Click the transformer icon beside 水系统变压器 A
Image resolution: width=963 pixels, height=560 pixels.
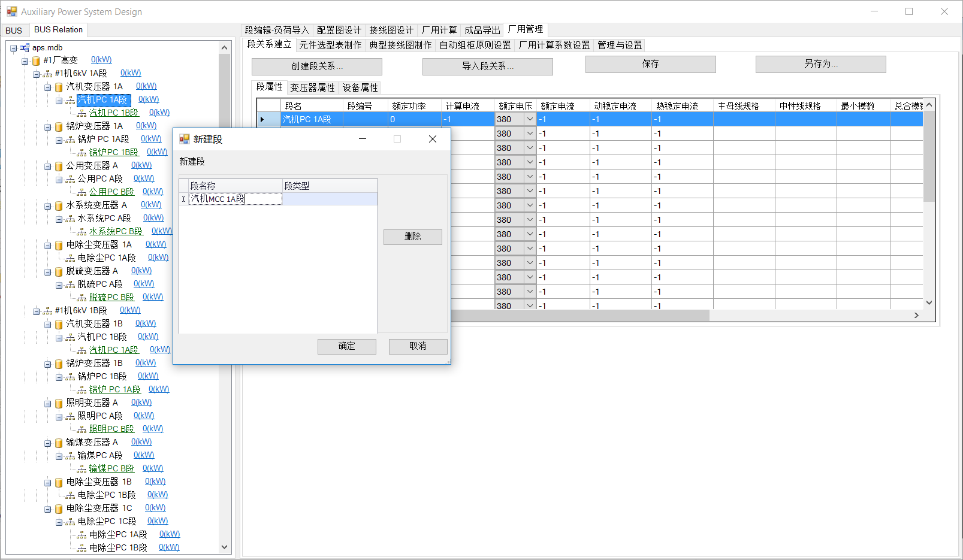click(59, 205)
